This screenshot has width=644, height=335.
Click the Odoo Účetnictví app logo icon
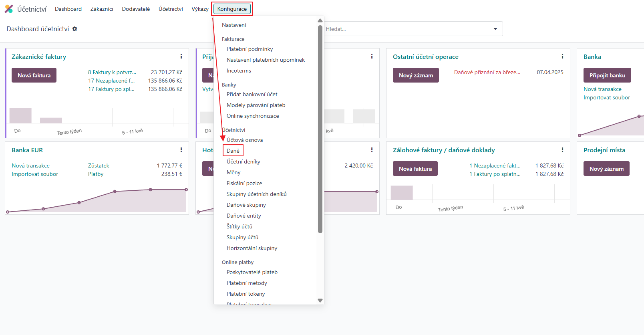(9, 9)
